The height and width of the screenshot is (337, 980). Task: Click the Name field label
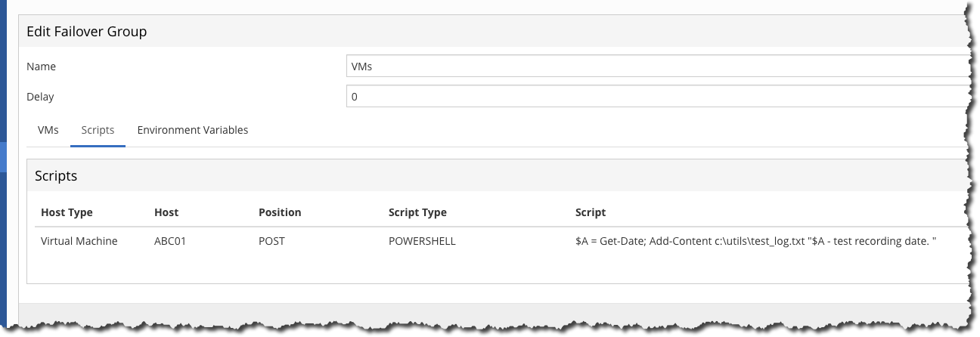(41, 66)
